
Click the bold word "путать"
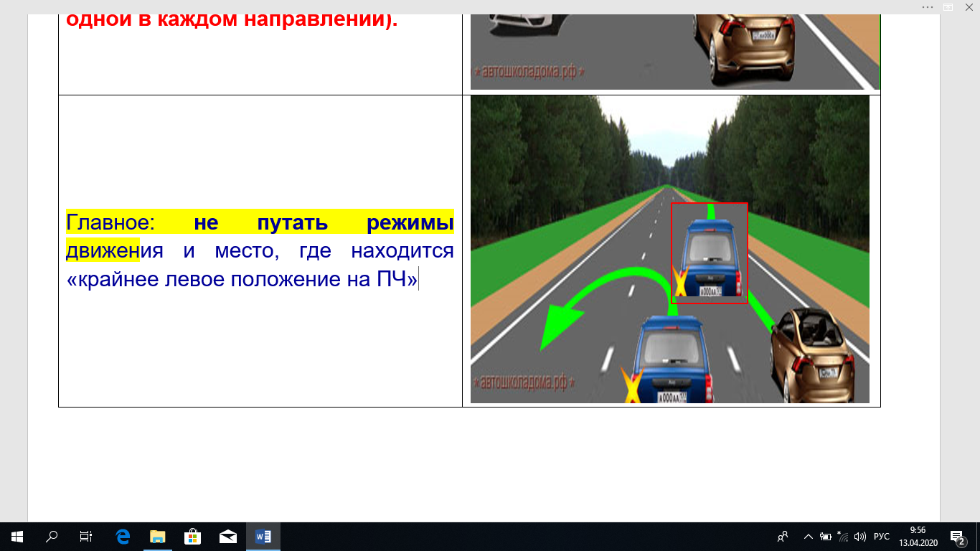[293, 222]
